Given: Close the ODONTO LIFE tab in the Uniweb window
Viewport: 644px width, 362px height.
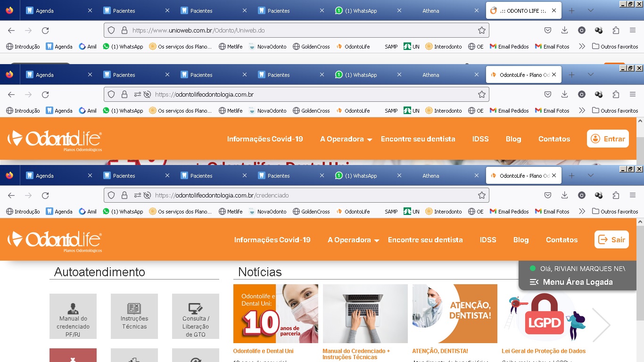Looking at the screenshot, I should click(554, 10).
